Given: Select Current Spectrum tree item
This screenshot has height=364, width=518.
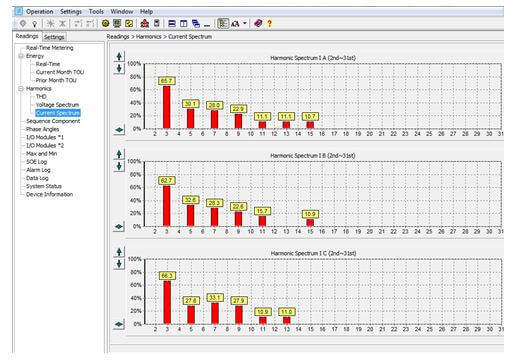Looking at the screenshot, I should point(58,113).
